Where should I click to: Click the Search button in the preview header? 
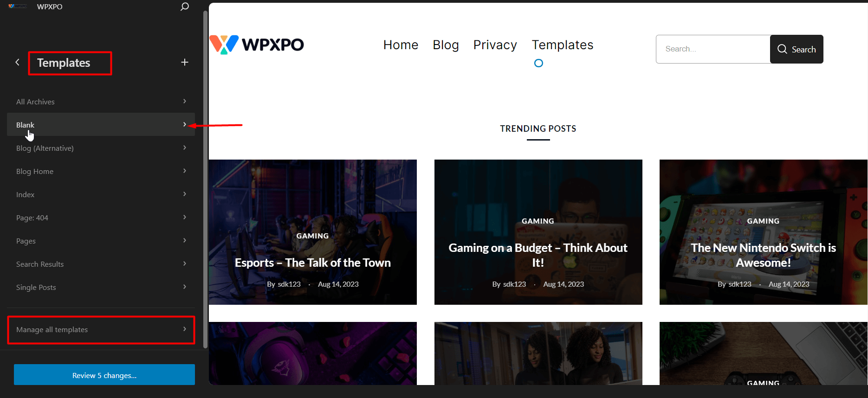tap(797, 49)
